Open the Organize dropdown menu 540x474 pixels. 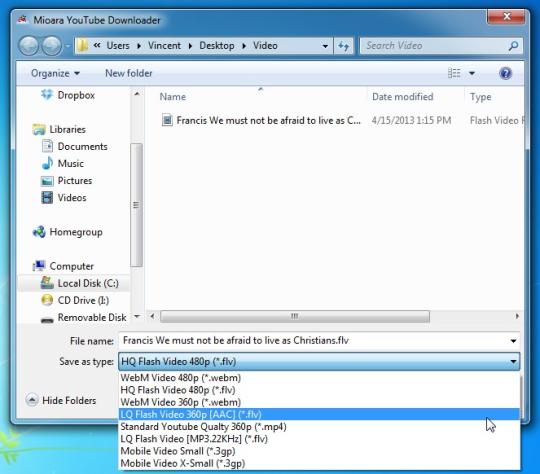tap(55, 73)
